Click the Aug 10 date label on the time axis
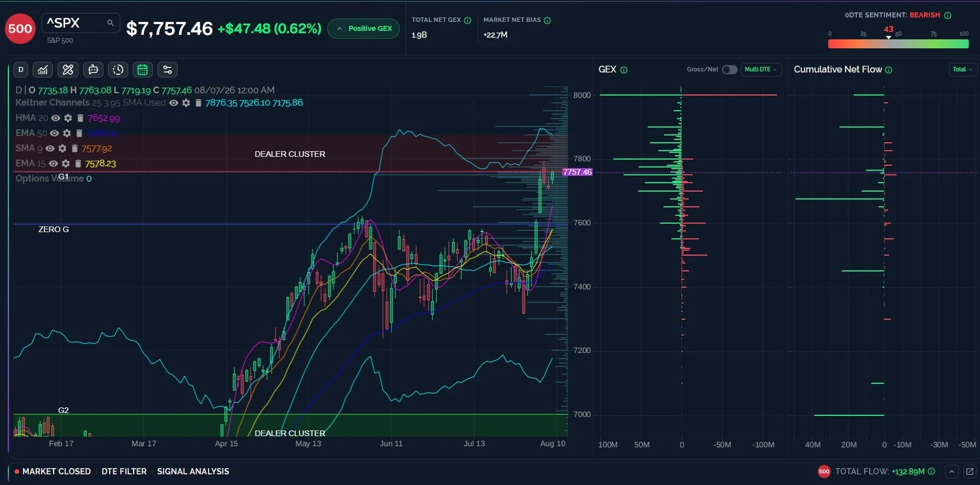 click(x=553, y=443)
